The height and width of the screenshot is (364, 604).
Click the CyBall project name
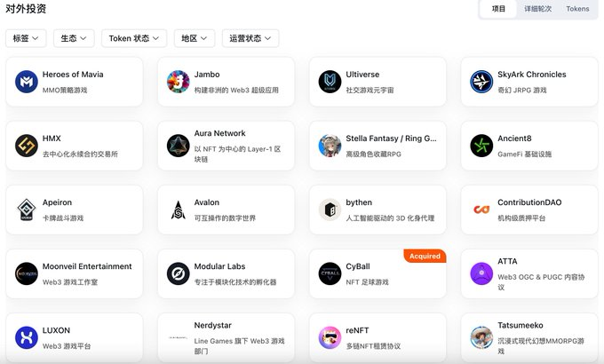pyautogui.click(x=357, y=266)
